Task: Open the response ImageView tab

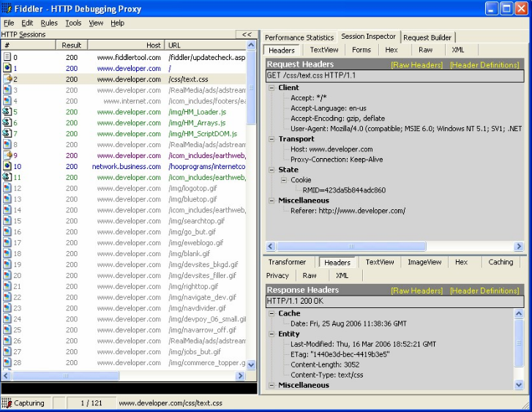Action: pos(424,262)
